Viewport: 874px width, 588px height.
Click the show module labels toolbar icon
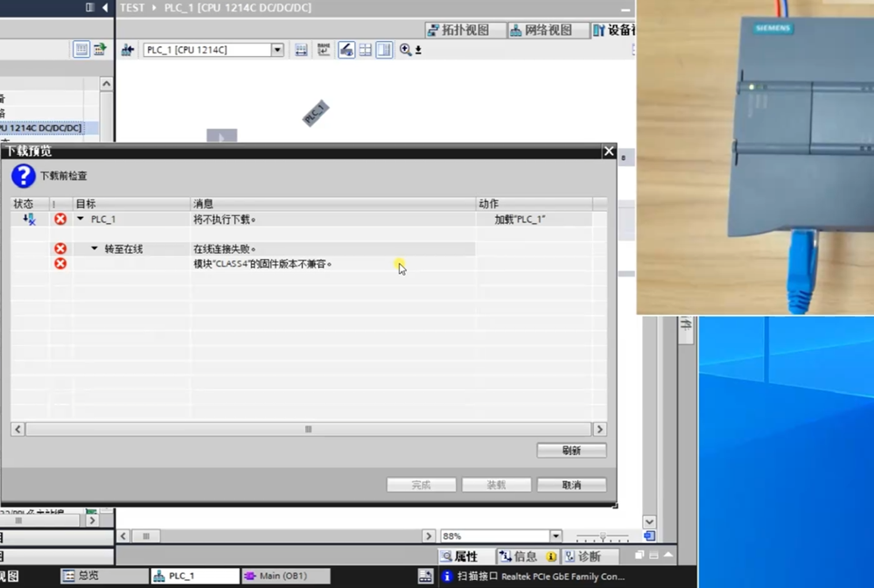click(324, 50)
